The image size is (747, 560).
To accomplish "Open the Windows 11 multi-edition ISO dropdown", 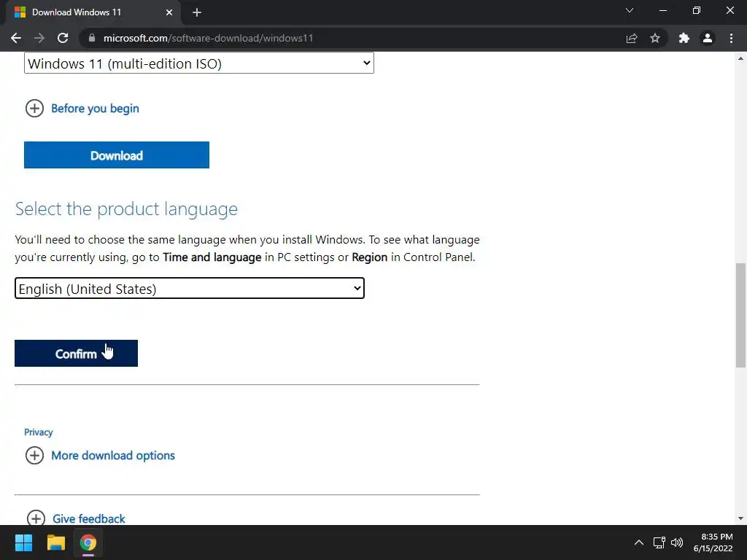I will [x=199, y=63].
